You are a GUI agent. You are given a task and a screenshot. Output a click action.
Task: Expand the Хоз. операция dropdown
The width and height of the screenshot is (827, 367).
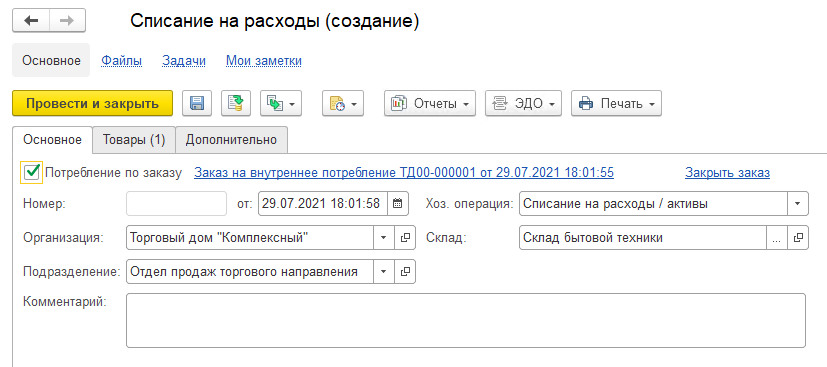coord(797,204)
